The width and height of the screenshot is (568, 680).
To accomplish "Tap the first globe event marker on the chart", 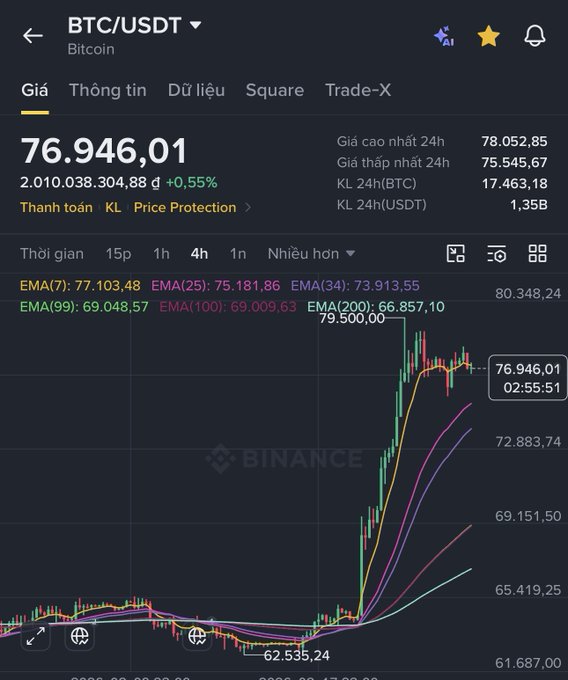I will (x=79, y=636).
